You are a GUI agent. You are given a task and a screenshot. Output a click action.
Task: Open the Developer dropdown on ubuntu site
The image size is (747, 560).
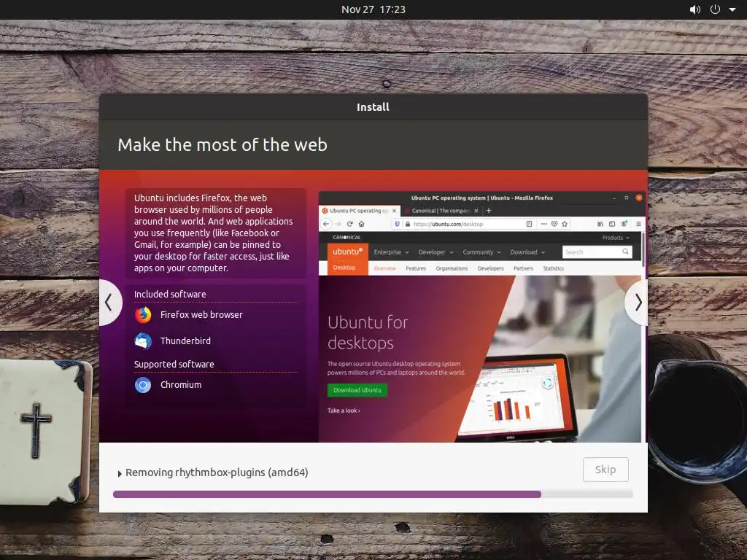tap(436, 252)
